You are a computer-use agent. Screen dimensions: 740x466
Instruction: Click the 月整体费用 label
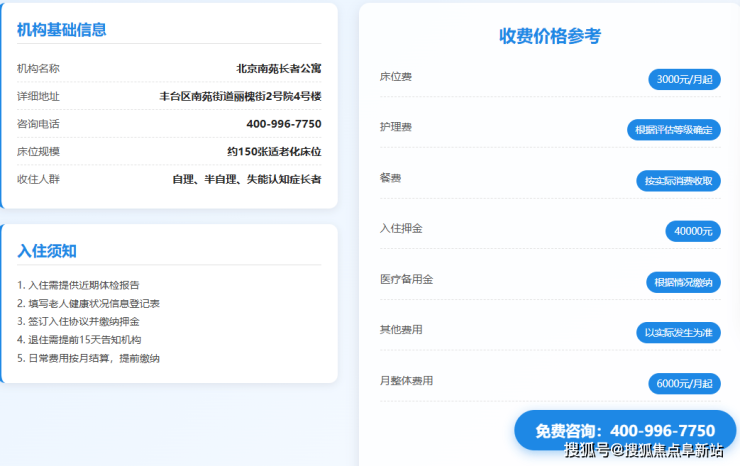[x=406, y=381]
